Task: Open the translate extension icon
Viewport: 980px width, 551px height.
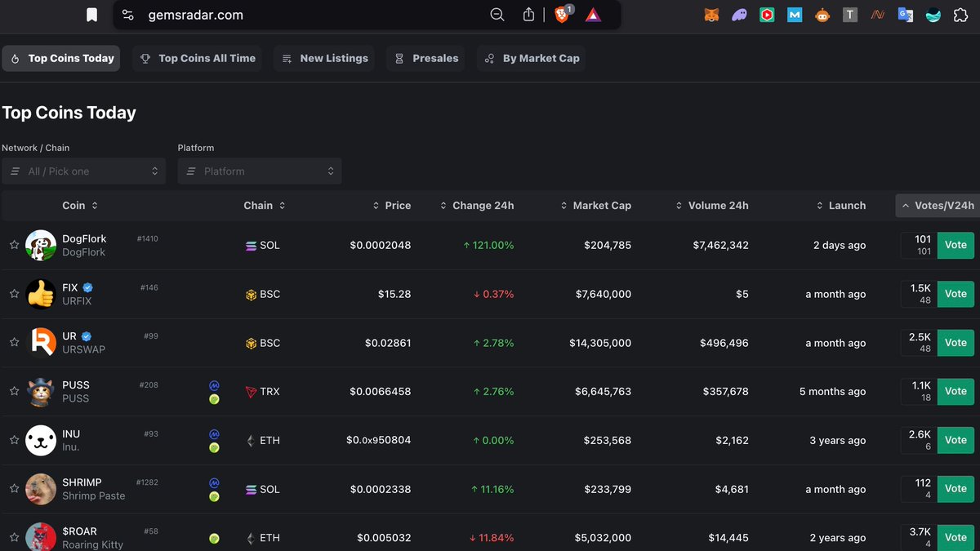Action: pos(906,15)
